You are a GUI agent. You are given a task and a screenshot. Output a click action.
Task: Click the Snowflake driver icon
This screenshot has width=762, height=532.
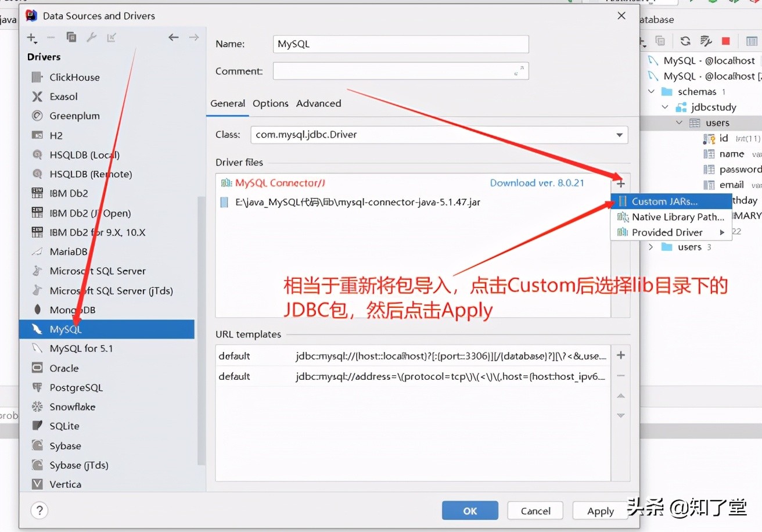[x=37, y=407]
